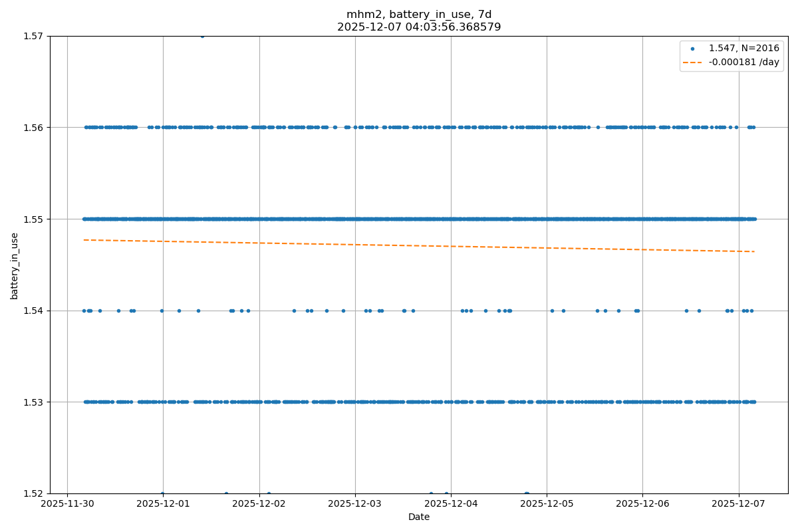Click the blue dot marker in the legend
The height and width of the screenshot is (532, 798).
(x=694, y=49)
